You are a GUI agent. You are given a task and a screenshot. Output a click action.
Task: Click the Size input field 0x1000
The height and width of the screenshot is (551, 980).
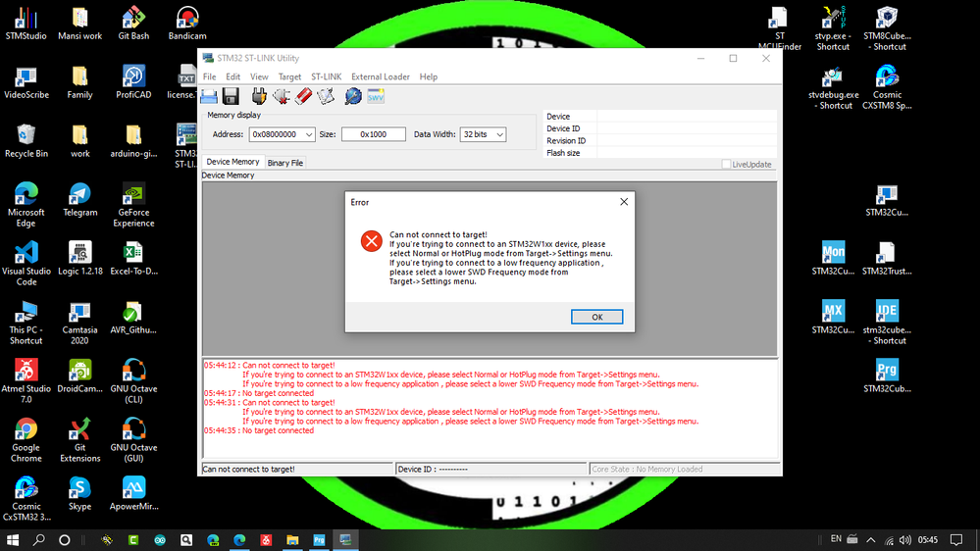pyautogui.click(x=373, y=134)
